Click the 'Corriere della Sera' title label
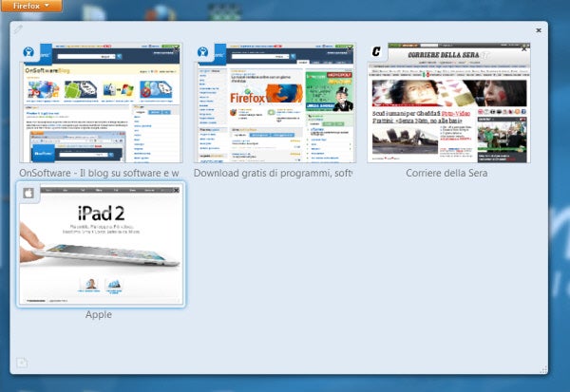 tap(446, 173)
